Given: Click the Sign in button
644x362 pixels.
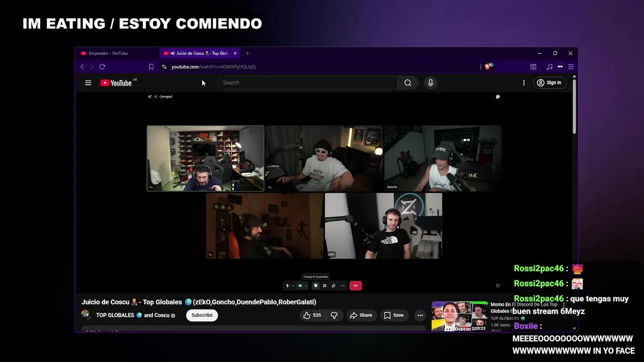Looking at the screenshot, I should tap(549, 82).
